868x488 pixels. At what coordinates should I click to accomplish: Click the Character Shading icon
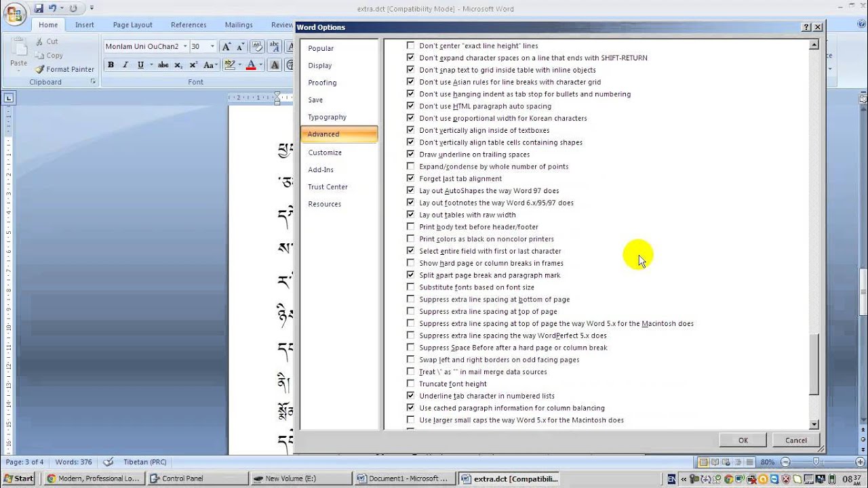275,65
